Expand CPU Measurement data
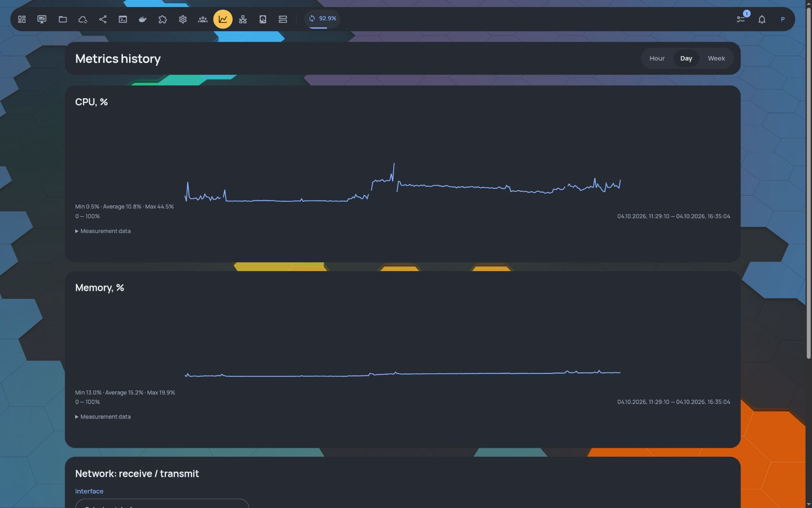The width and height of the screenshot is (812, 508). [x=103, y=231]
